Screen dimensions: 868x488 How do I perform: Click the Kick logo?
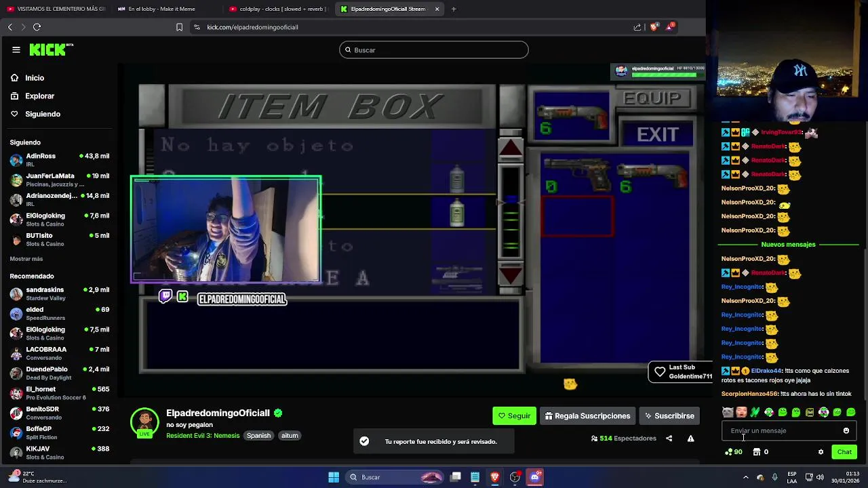tap(51, 49)
